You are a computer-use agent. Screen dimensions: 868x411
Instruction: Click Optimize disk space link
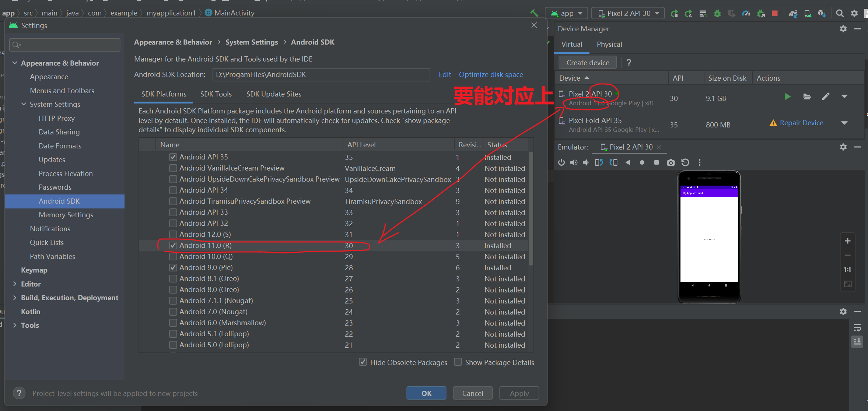[x=491, y=74]
